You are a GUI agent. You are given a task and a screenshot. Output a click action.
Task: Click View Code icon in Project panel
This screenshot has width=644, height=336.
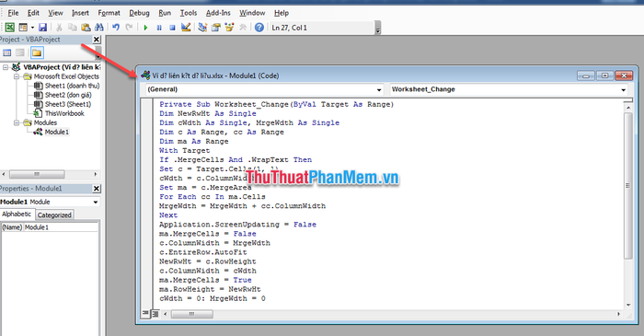click(x=7, y=52)
